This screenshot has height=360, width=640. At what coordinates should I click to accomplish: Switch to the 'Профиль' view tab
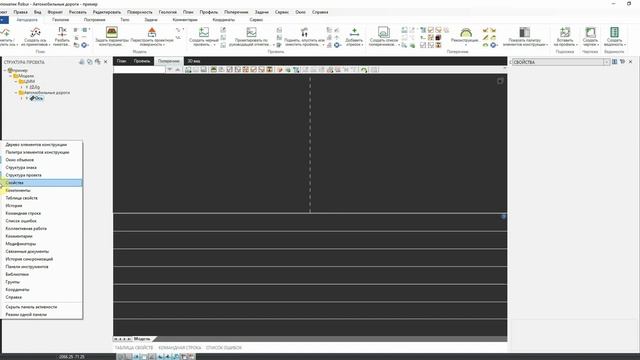pos(142,61)
